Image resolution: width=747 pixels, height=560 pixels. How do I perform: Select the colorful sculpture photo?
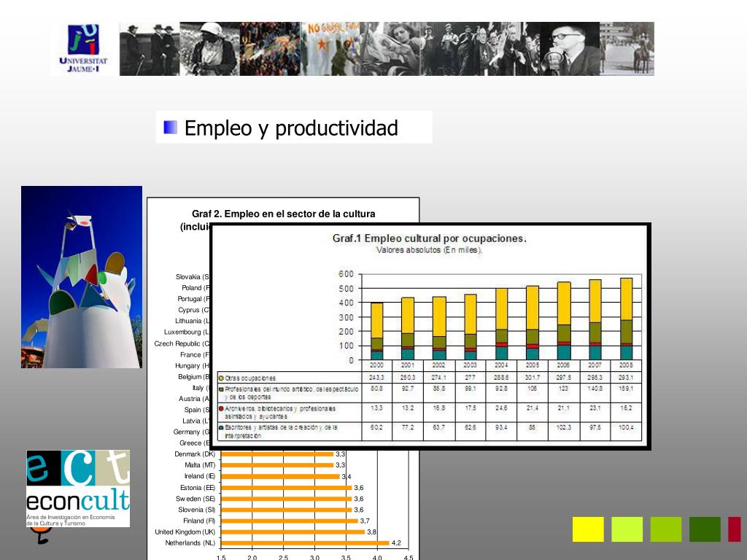[x=82, y=276]
